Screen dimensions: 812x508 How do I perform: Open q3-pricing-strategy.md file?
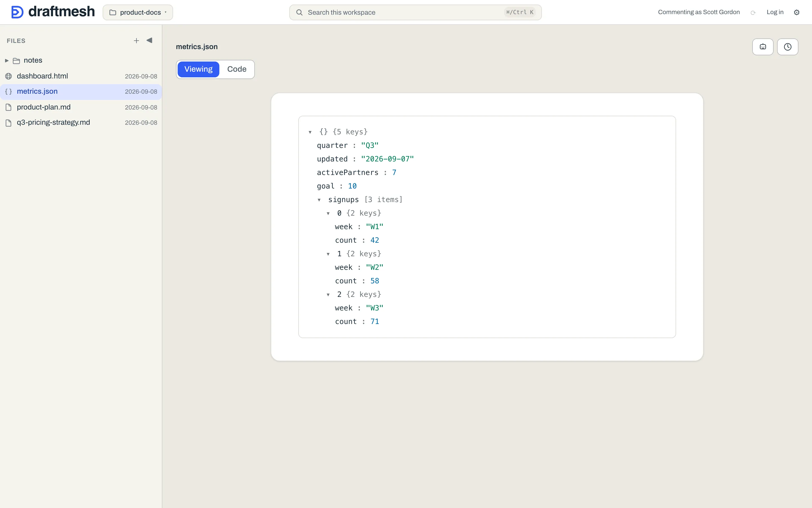81,123
